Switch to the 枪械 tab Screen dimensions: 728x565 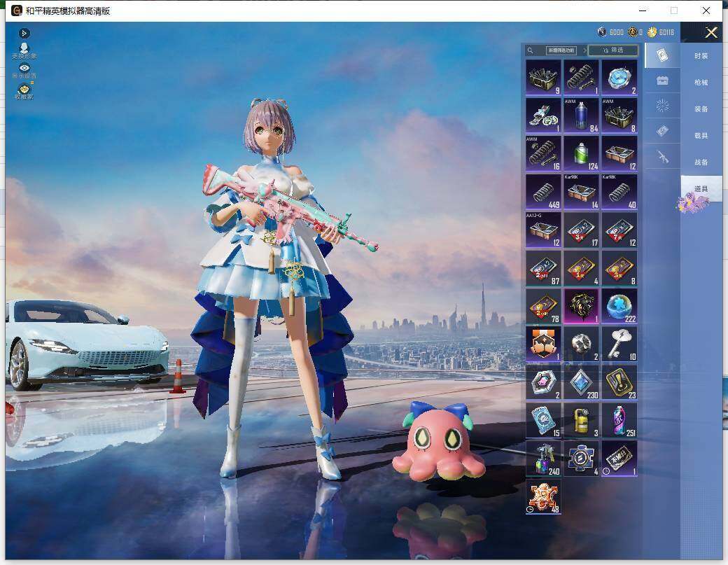[x=701, y=83]
